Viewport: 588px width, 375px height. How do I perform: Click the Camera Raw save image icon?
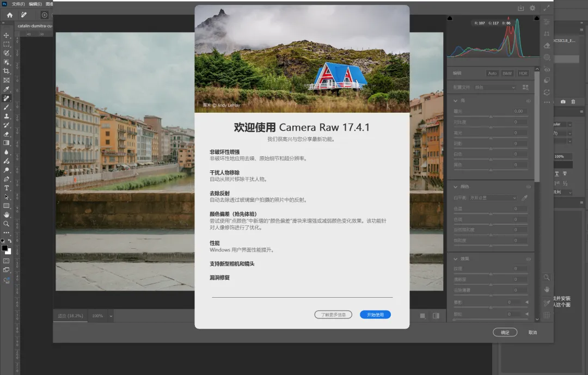pos(521,8)
